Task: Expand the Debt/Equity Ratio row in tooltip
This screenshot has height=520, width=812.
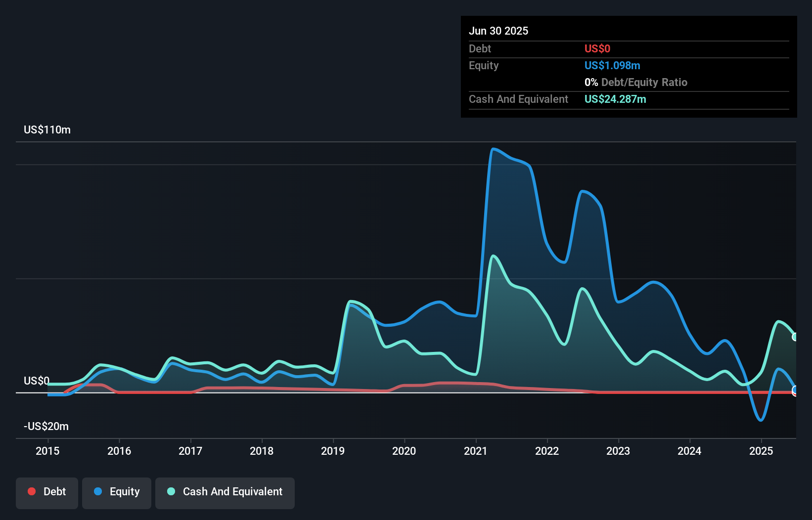Action: (636, 82)
